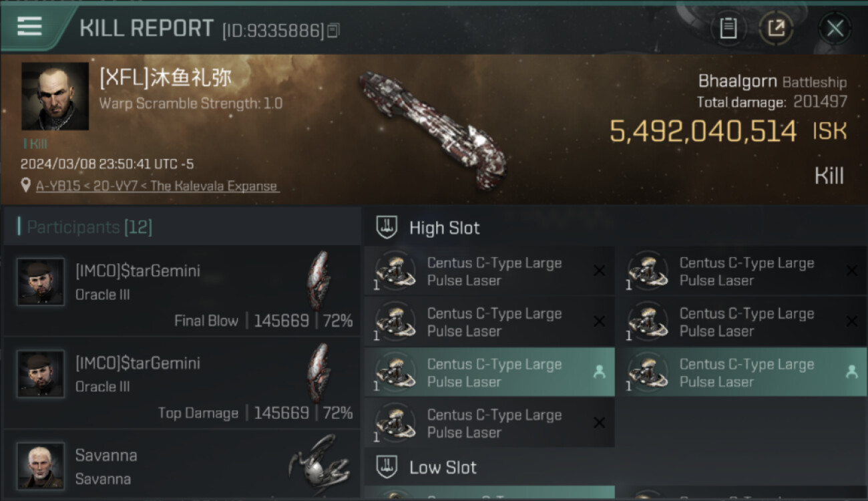The width and height of the screenshot is (868, 501).
Task: Select the Savanna participant portrait
Action: pos(41,466)
